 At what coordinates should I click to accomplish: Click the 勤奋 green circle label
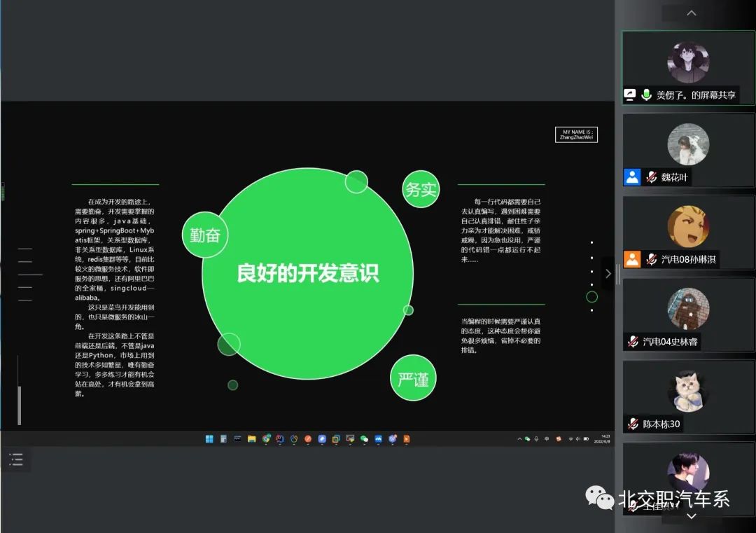[x=205, y=235]
